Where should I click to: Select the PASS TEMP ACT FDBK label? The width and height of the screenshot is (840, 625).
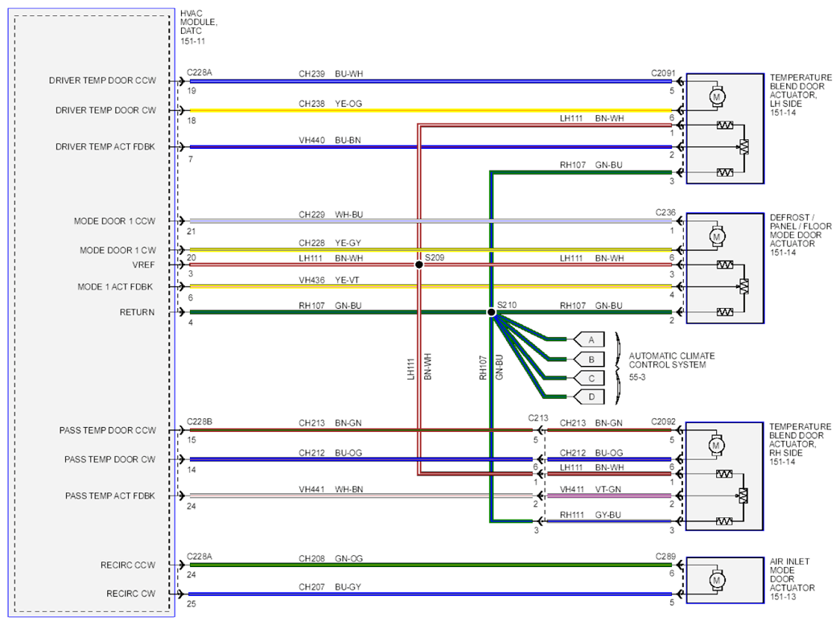(x=109, y=496)
